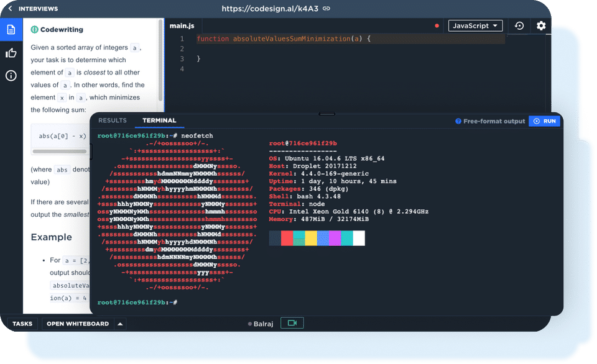
Task: Open editor settings gear
Action: 541,25
